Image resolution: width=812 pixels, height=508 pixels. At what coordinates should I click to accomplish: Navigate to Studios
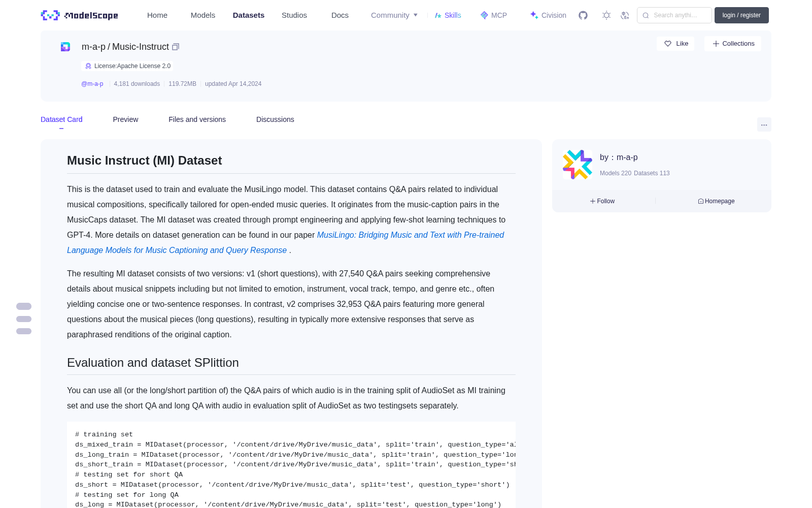coord(294,15)
